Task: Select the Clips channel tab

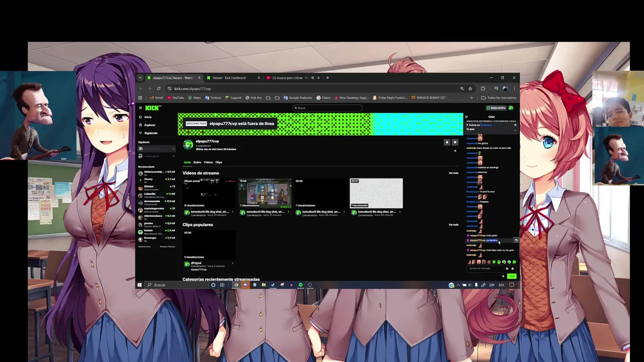Action: click(x=219, y=162)
